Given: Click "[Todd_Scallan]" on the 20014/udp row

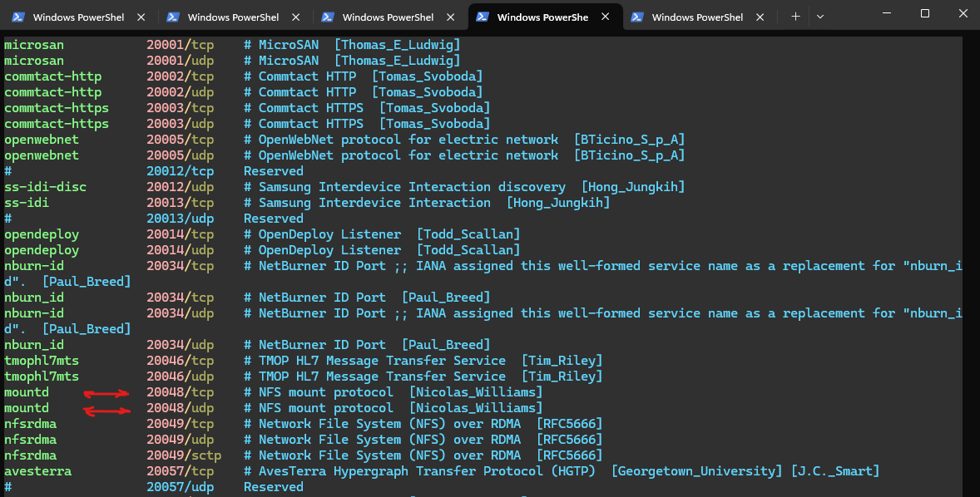Looking at the screenshot, I should click(468, 250).
